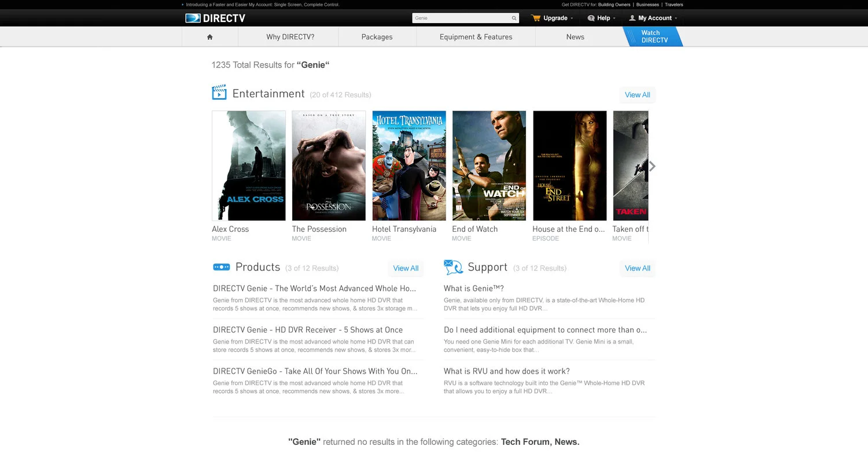
Task: Click the Entertainment clapperboard icon
Action: click(219, 92)
